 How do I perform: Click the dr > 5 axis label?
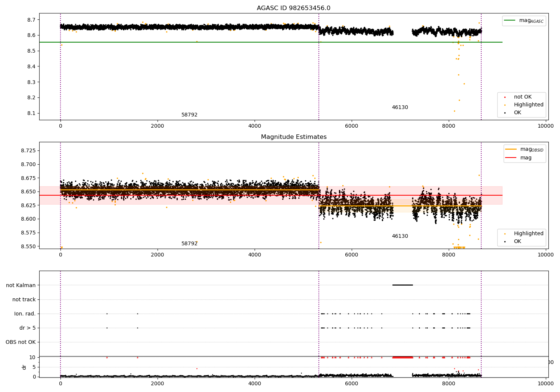click(28, 328)
